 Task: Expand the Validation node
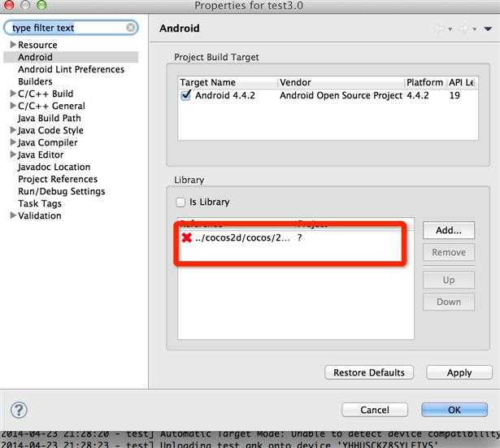click(13, 215)
